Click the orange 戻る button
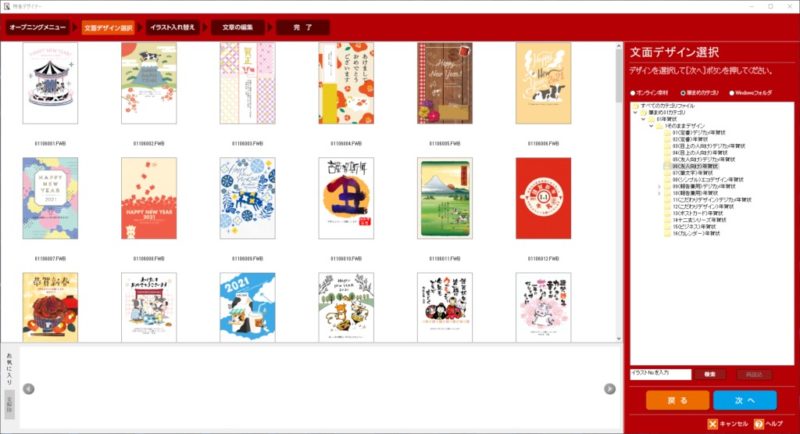 [678, 400]
